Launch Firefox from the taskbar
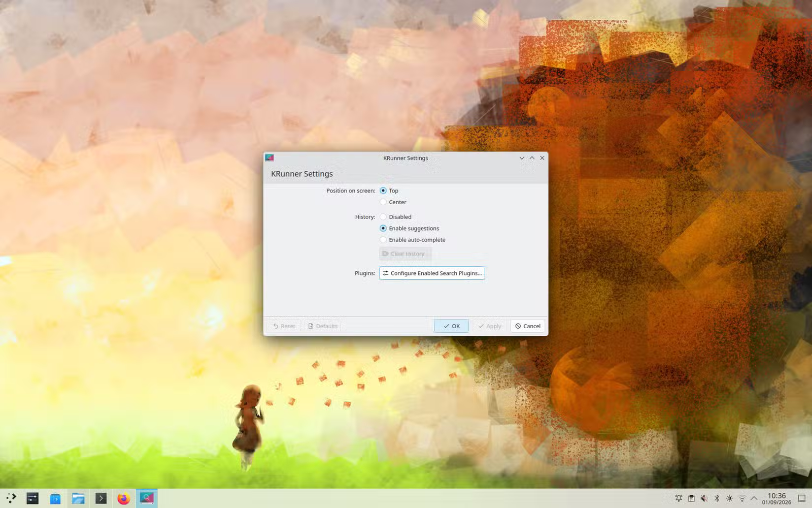This screenshot has height=508, width=812. coord(123,498)
